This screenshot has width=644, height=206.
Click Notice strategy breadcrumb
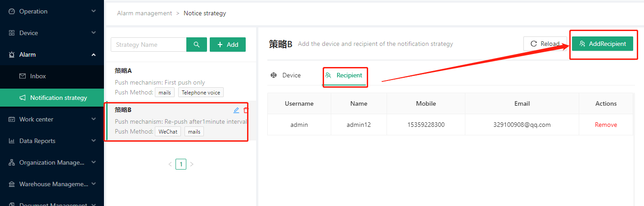point(205,13)
